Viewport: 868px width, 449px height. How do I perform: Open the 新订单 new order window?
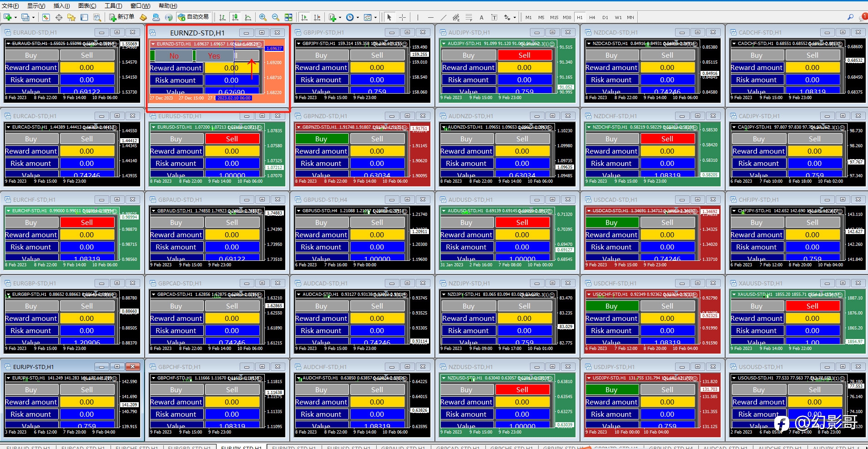pos(122,17)
